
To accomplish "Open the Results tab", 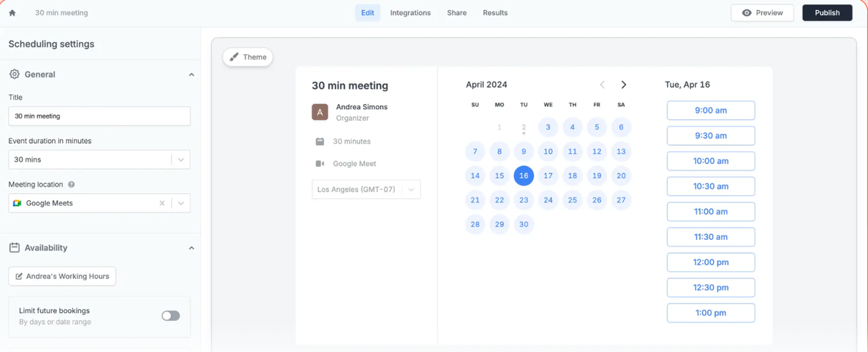I will [495, 13].
